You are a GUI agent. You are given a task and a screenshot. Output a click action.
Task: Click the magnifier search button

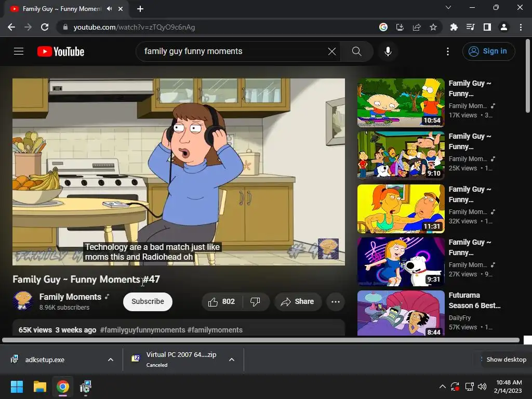[356, 51]
